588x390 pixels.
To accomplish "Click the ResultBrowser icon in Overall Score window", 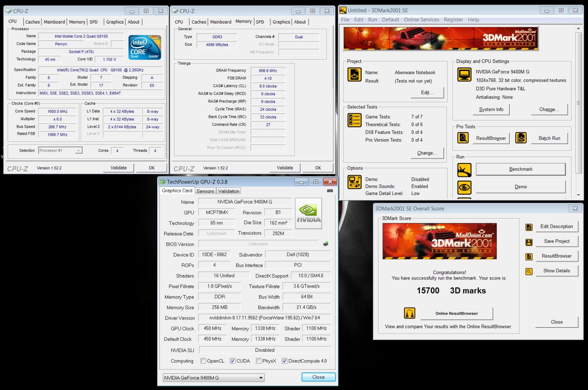I will (x=529, y=257).
